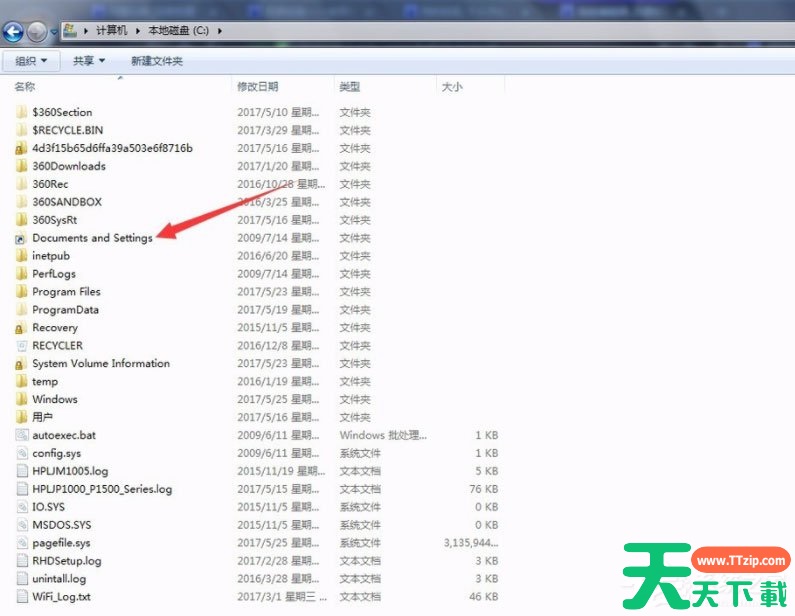Click the Windows folder icon

click(22, 400)
